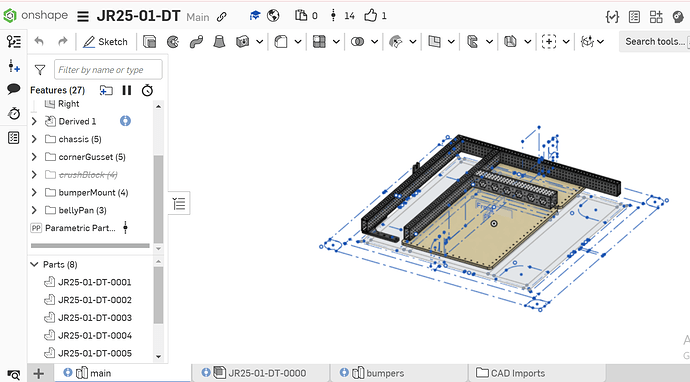
Task: Select part JR25-01-DT-0002
Action: coord(95,300)
